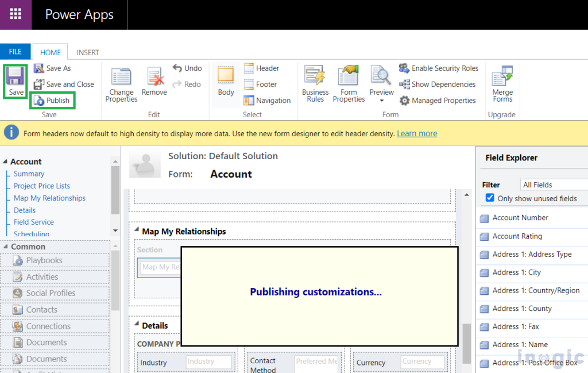Collapse the Map My Relationships section

pyautogui.click(x=136, y=230)
